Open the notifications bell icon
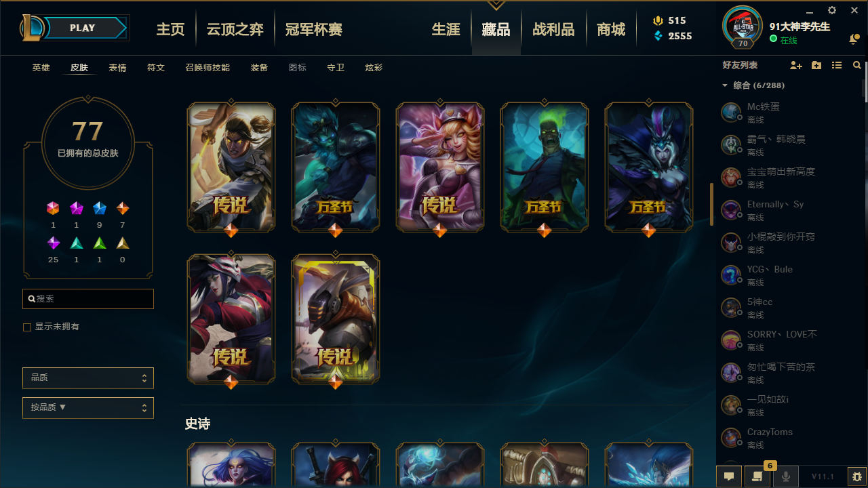The width and height of the screenshot is (868, 488). 853,40
